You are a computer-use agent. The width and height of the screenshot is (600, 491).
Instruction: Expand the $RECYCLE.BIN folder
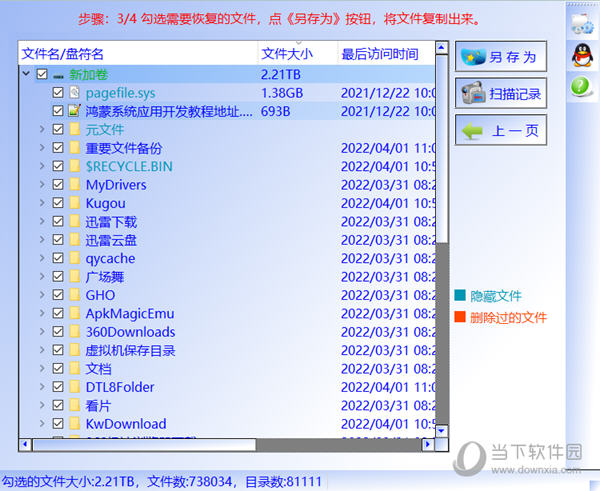(42, 166)
